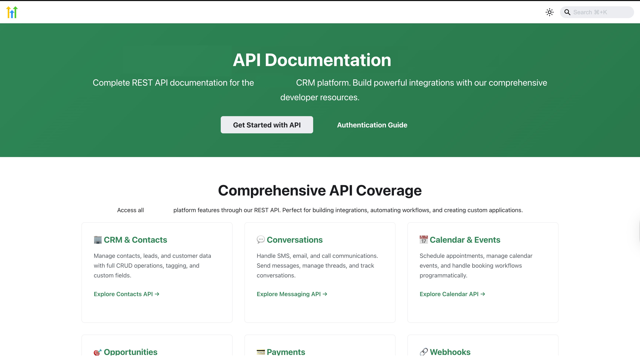The height and width of the screenshot is (364, 640).
Task: Click the chain link Webhooks icon
Action: click(424, 352)
